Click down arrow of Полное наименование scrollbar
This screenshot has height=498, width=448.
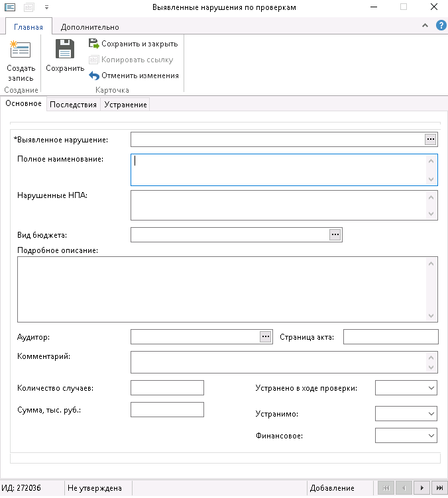(431, 179)
